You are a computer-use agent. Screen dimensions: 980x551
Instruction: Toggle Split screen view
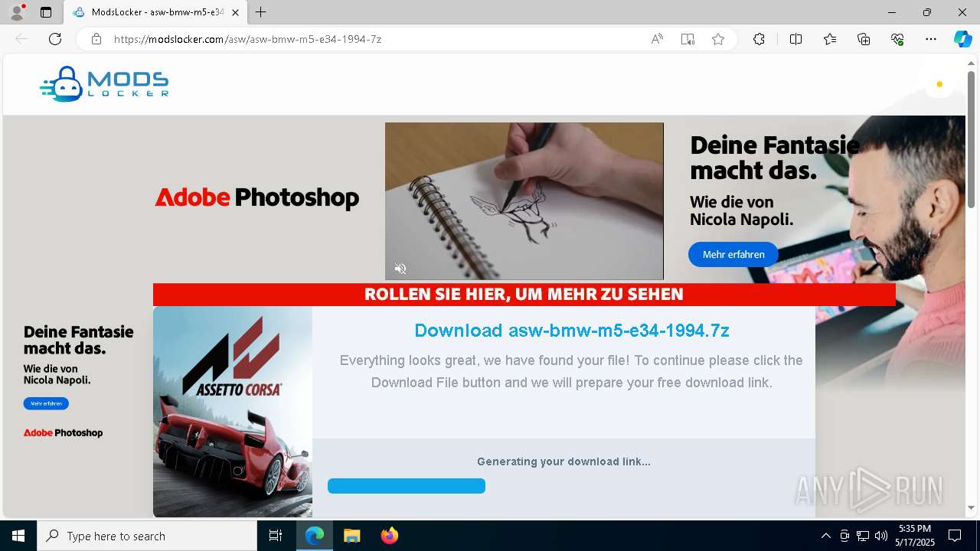pos(795,39)
